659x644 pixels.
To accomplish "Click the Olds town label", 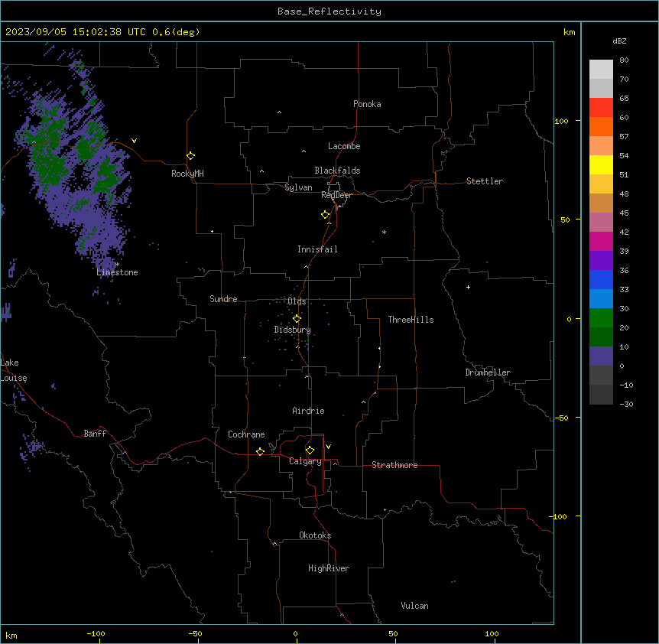I will click(297, 301).
